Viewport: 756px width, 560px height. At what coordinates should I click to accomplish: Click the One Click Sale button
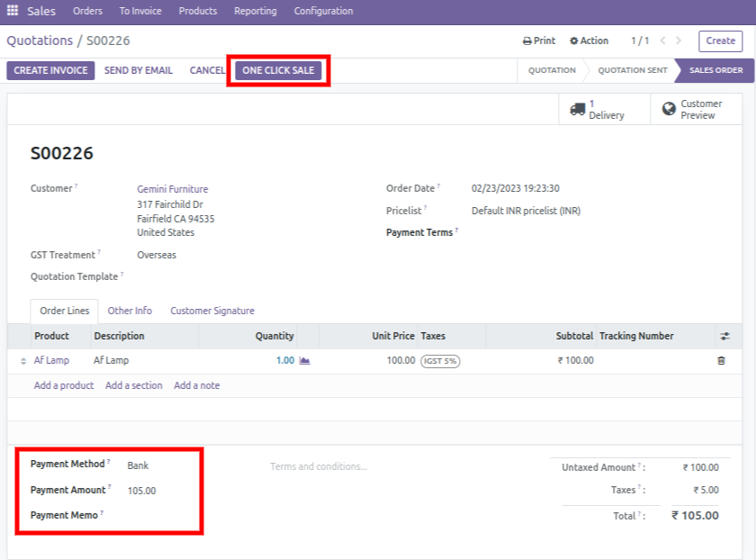pyautogui.click(x=278, y=70)
